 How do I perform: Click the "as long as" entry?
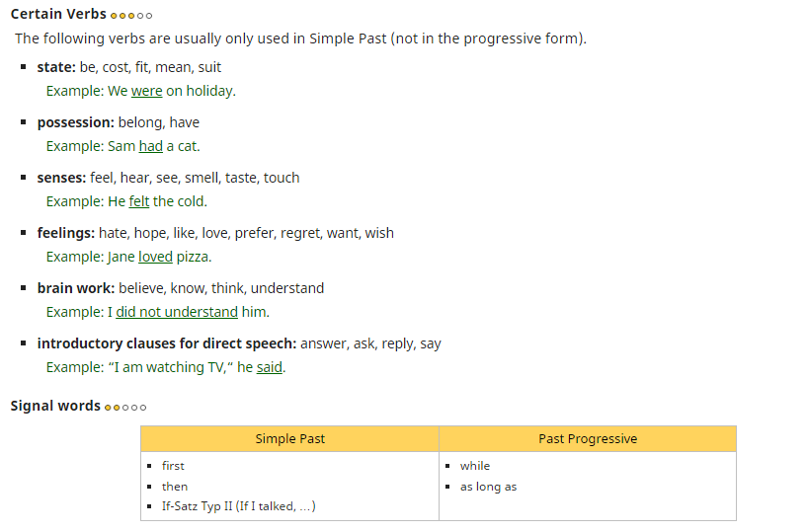point(488,487)
